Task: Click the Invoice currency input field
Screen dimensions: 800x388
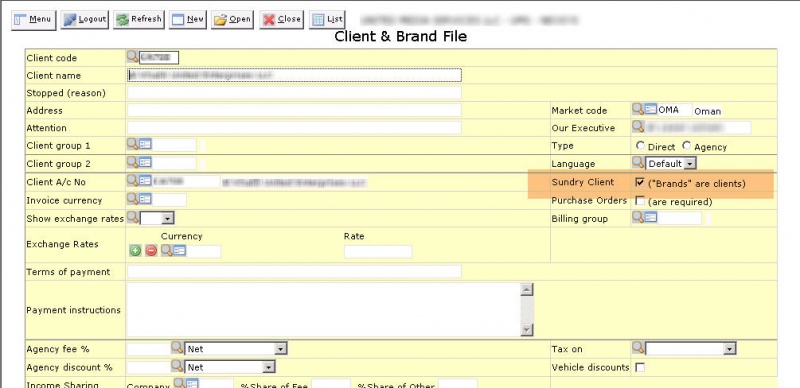Action: coord(169,200)
